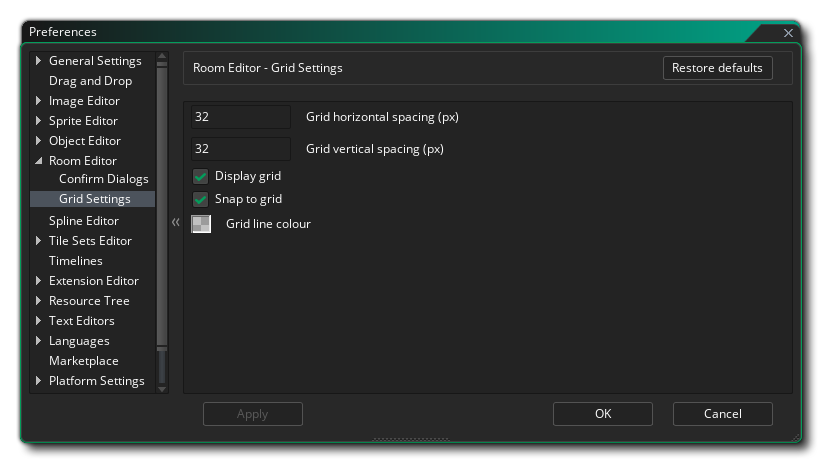Disable the Snap to grid checkbox
Image resolution: width=822 pixels, height=463 pixels.
(201, 199)
